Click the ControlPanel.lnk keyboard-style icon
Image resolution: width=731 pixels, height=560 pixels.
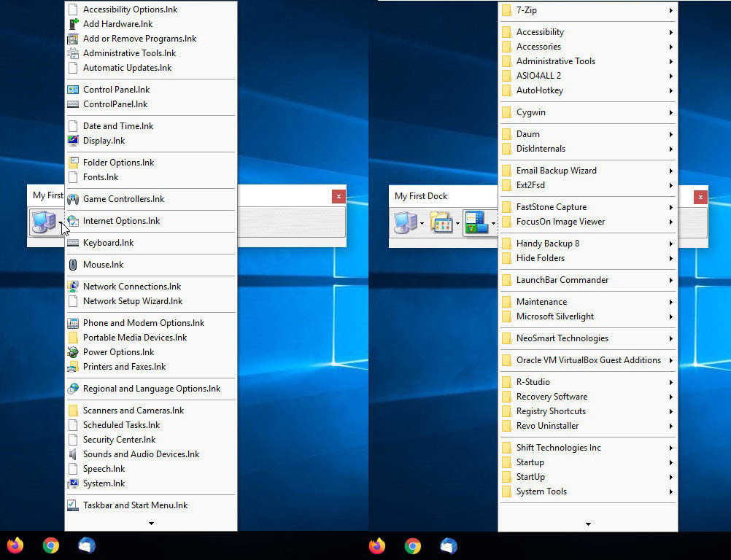point(73,104)
